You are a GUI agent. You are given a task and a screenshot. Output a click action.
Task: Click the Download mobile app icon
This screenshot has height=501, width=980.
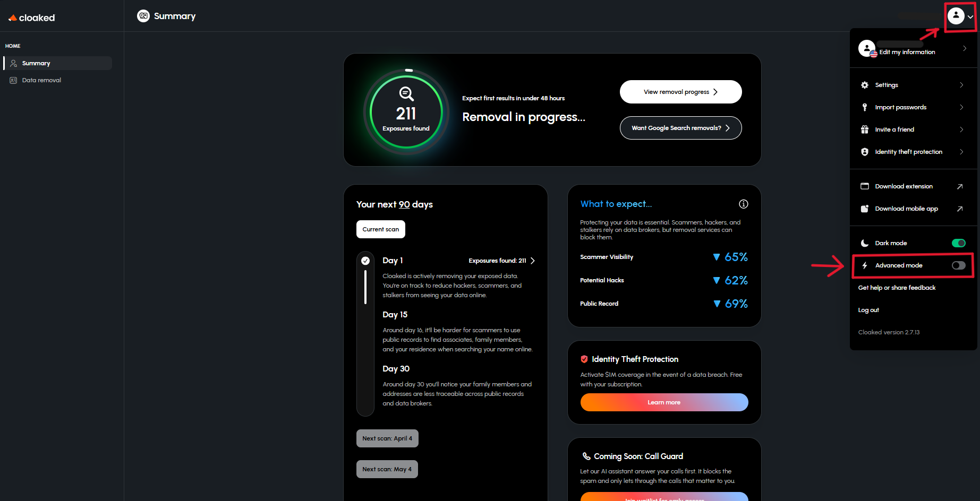click(x=865, y=209)
